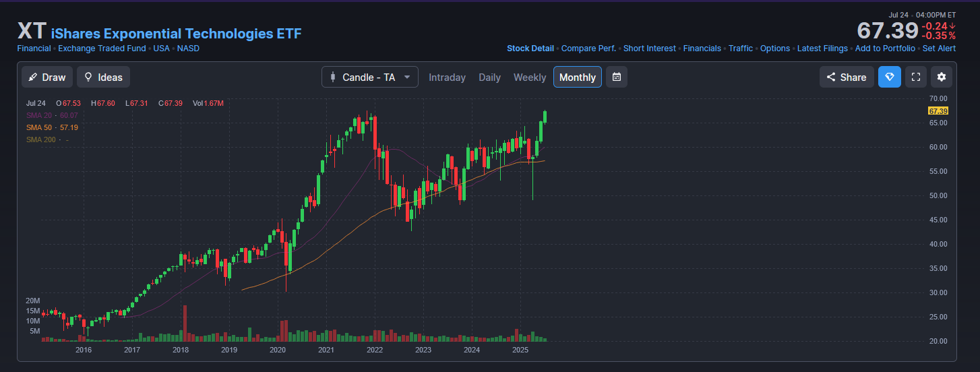Open the Compare Perf. link

click(x=588, y=49)
